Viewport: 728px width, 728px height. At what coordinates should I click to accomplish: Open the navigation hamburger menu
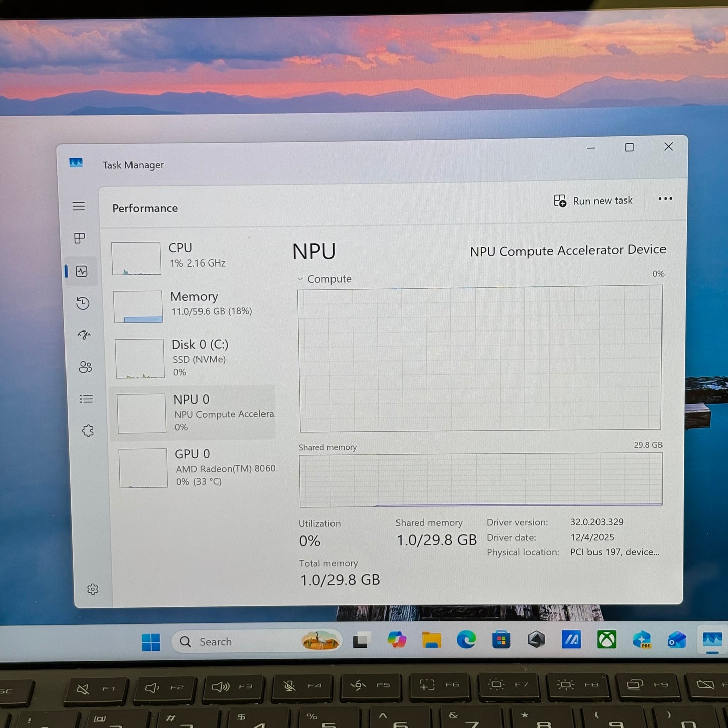(79, 206)
